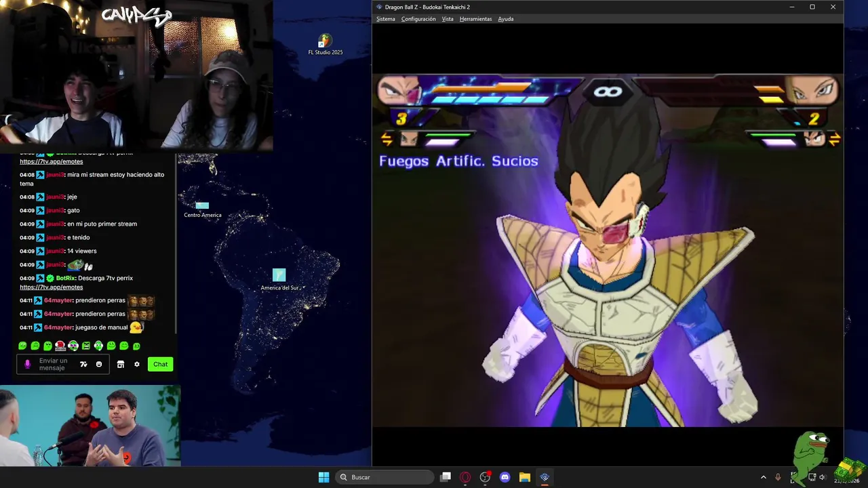
Task: Minimize the Budokai Tenkaichi 2 emulator window
Action: (x=792, y=7)
